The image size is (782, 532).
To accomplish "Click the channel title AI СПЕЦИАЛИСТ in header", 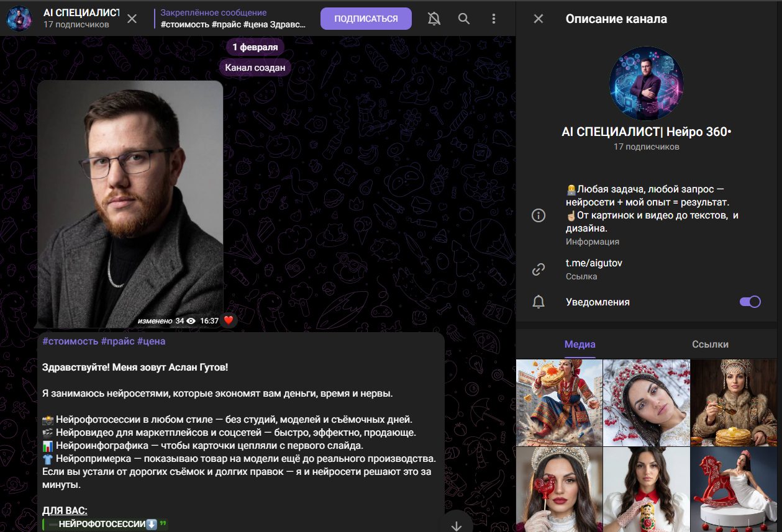I will click(81, 12).
